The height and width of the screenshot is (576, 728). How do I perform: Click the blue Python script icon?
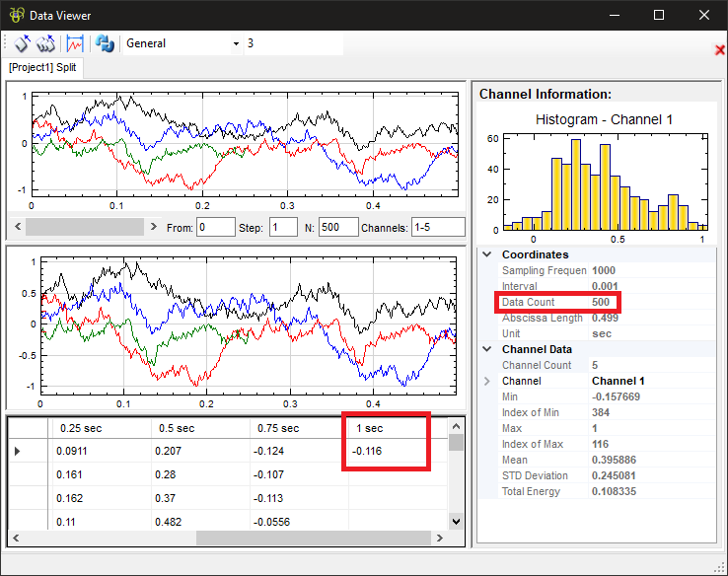coord(103,43)
